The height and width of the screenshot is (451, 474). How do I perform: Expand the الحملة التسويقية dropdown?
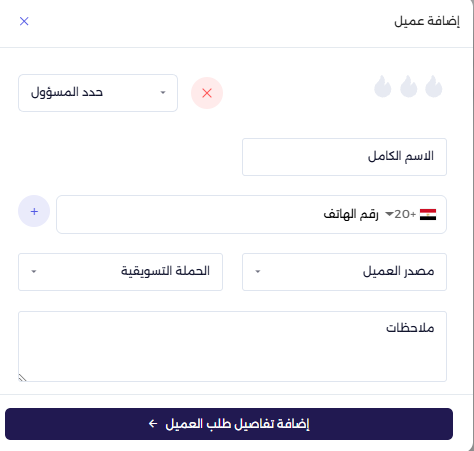click(120, 272)
